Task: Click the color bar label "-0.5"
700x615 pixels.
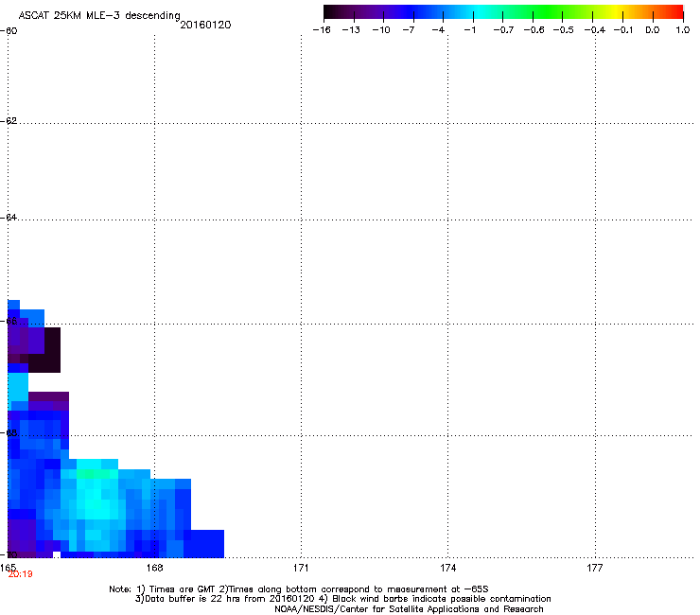Action: (x=563, y=30)
